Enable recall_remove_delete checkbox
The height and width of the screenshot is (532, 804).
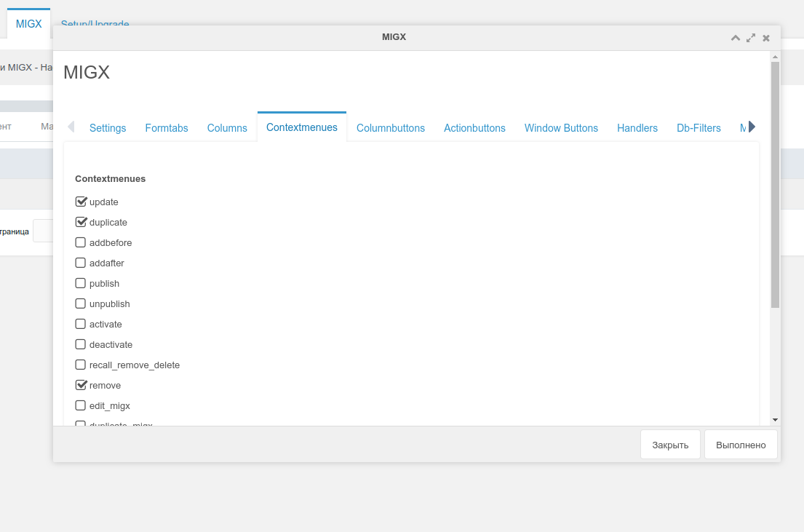(x=81, y=365)
